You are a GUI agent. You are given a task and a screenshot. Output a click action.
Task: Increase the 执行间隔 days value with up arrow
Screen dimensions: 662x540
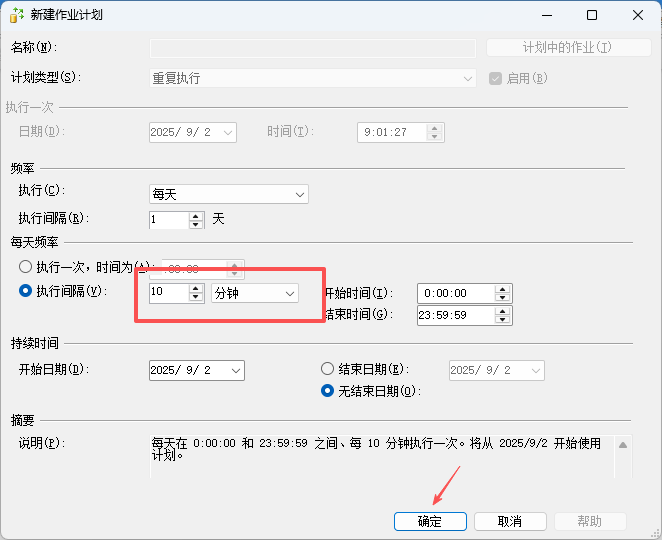pyautogui.click(x=196, y=214)
